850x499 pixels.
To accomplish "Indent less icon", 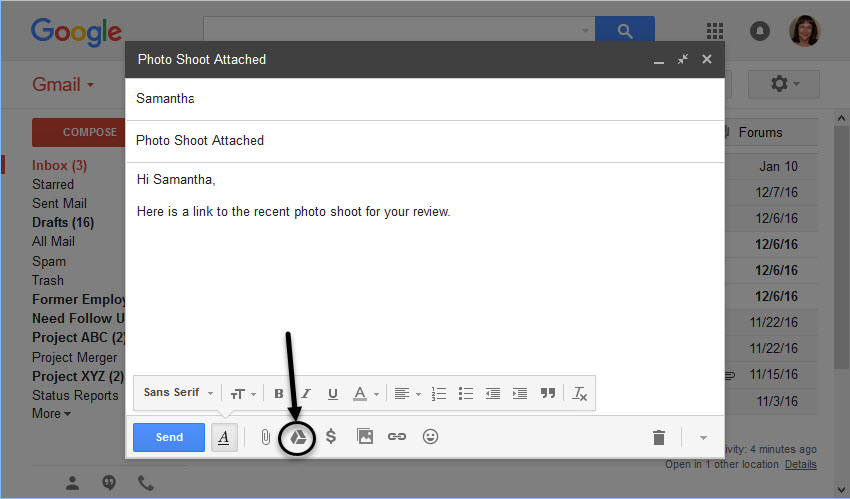I will tap(493, 393).
